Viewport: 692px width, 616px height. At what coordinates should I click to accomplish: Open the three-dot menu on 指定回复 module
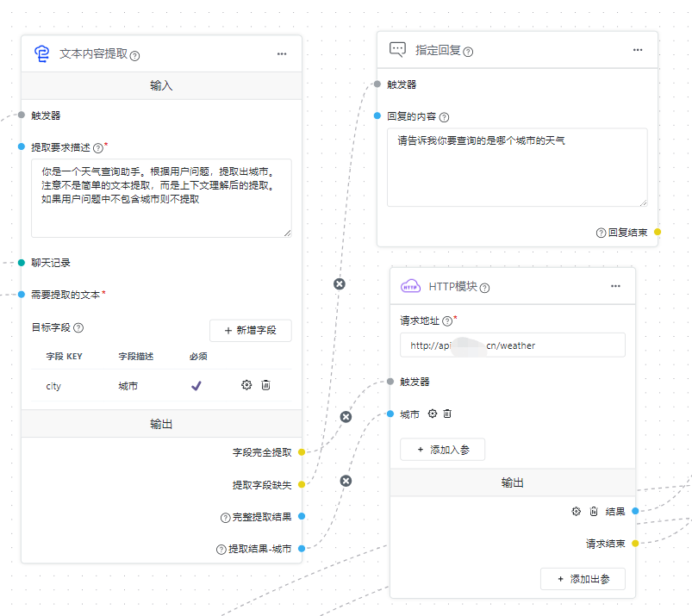[x=638, y=50]
